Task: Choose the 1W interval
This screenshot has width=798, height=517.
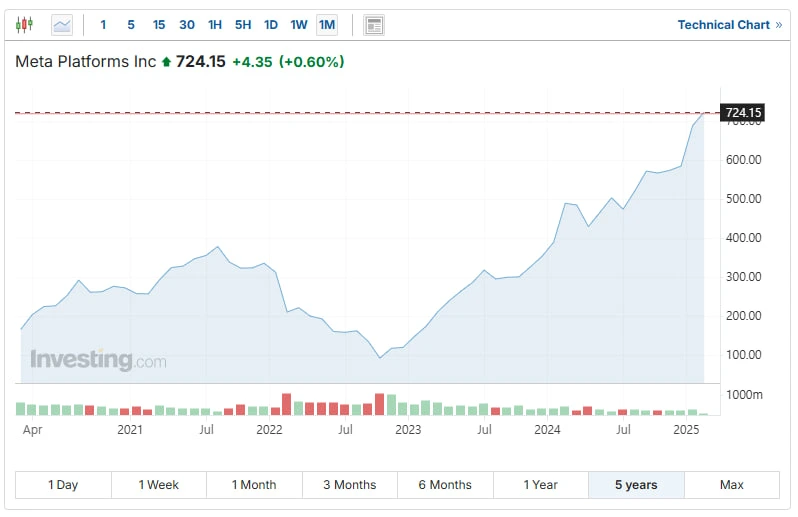Action: tap(299, 25)
